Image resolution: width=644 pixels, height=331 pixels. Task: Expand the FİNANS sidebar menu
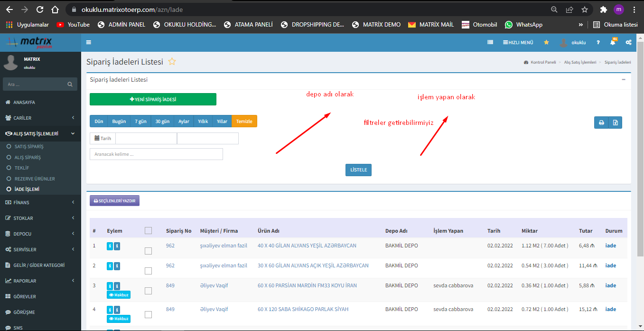tap(40, 202)
